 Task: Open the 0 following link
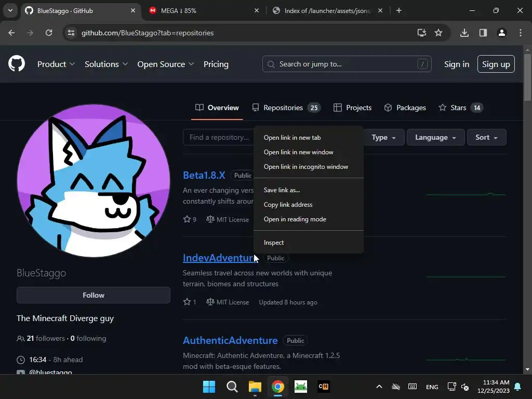pyautogui.click(x=88, y=338)
